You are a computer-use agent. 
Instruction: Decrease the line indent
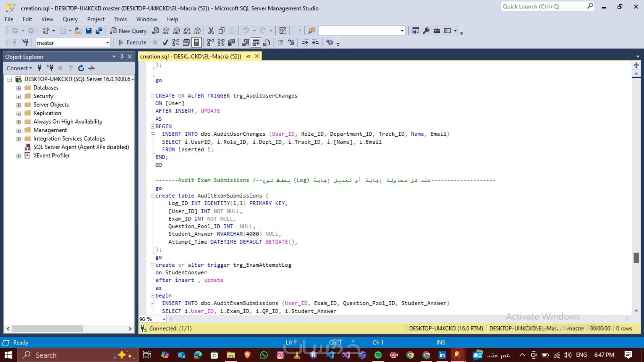tap(305, 43)
